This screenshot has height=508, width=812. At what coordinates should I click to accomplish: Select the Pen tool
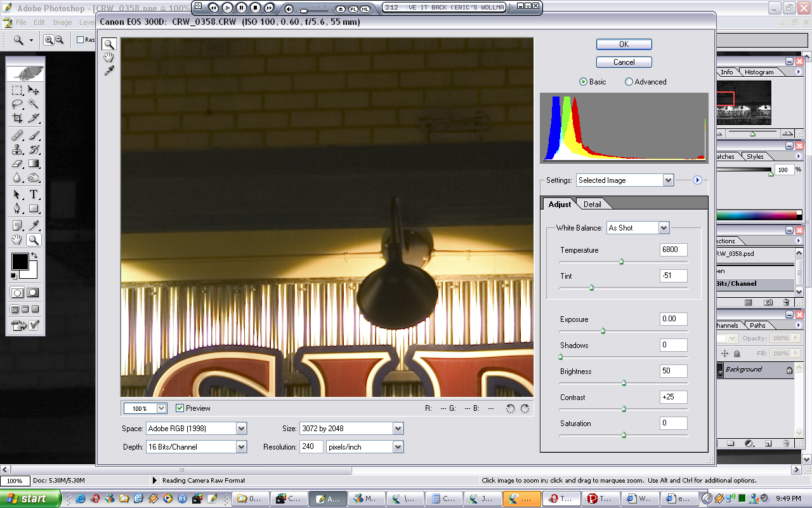click(18, 208)
